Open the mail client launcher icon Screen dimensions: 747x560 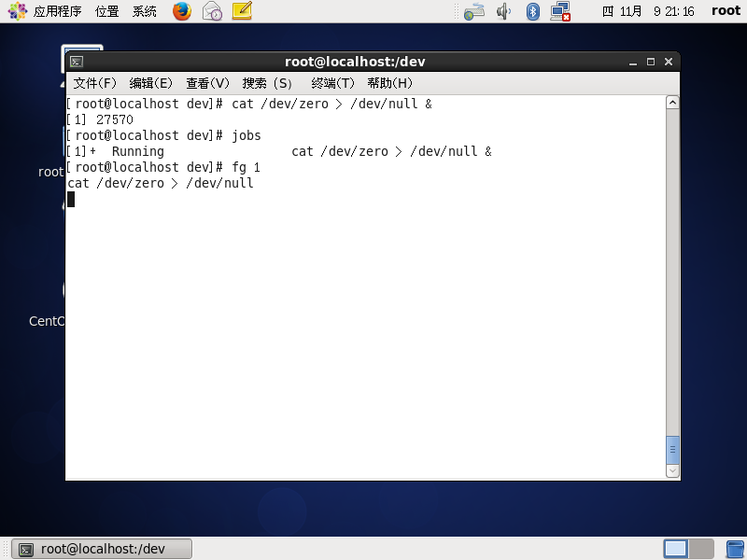212,11
